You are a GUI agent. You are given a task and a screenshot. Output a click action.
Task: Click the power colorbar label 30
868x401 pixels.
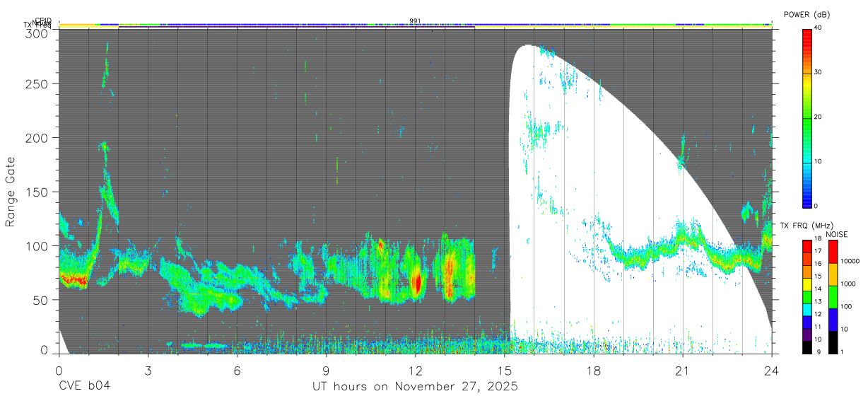coord(819,72)
